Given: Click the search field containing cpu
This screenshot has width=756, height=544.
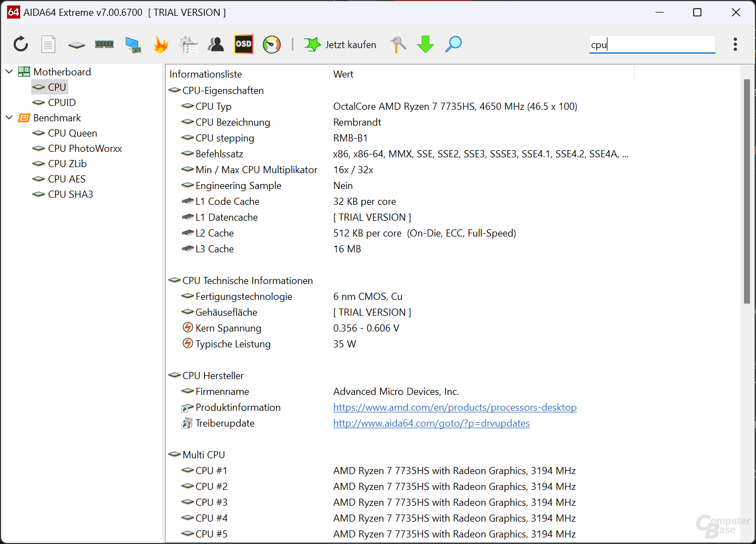Looking at the screenshot, I should point(652,45).
